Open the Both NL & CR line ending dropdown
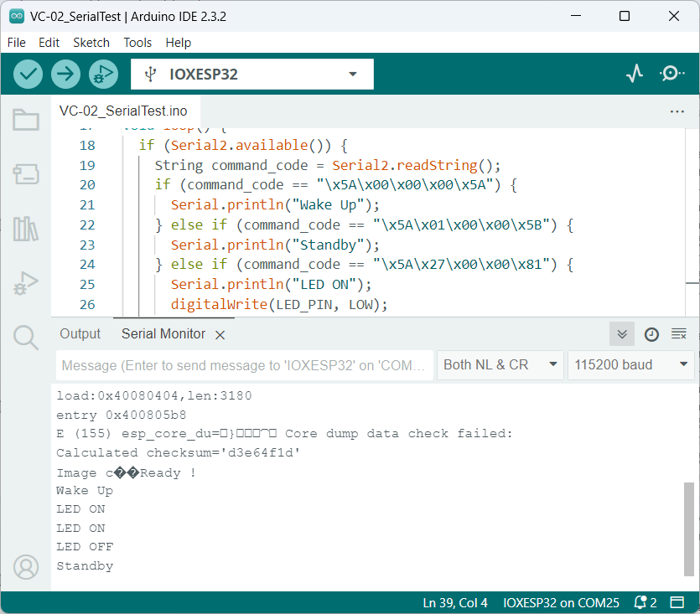 pyautogui.click(x=500, y=365)
